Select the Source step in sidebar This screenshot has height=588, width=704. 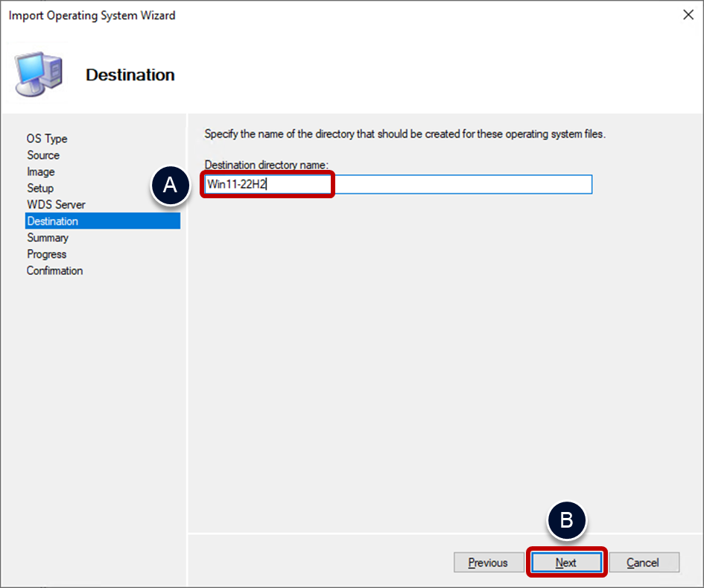43,155
